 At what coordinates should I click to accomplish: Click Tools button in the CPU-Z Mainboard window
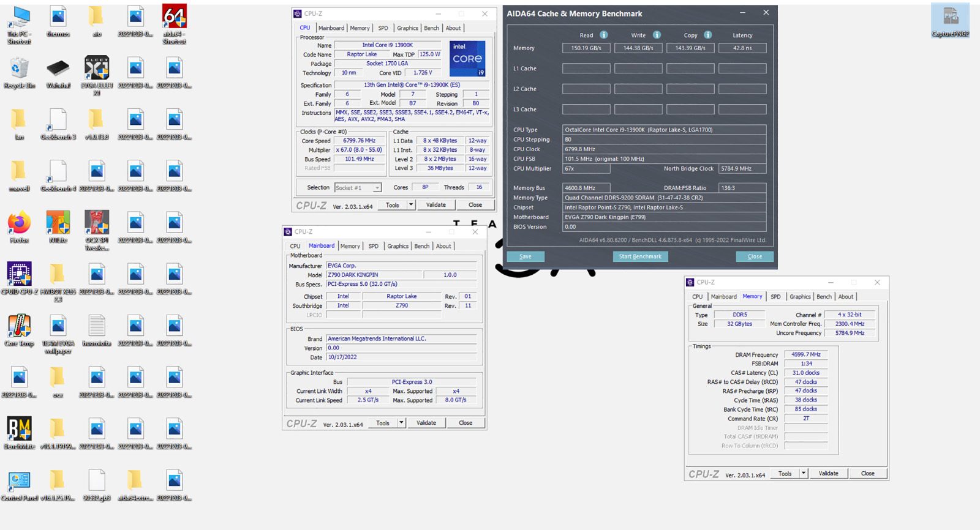click(383, 423)
